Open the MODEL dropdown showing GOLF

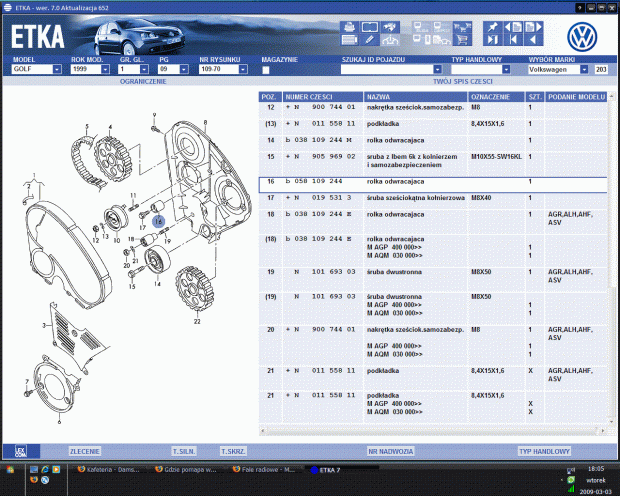57,69
